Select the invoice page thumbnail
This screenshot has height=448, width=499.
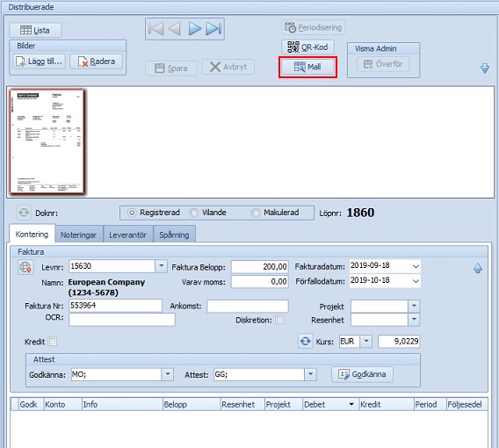point(47,141)
